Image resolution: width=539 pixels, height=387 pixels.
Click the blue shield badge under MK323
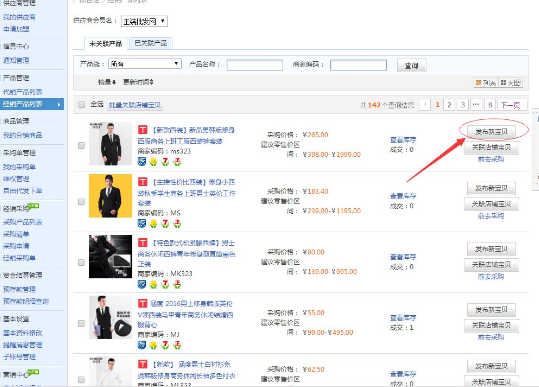pos(142,284)
